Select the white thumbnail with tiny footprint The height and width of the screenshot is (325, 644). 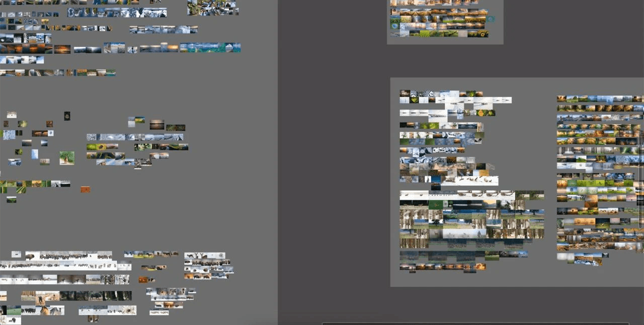[51, 133]
